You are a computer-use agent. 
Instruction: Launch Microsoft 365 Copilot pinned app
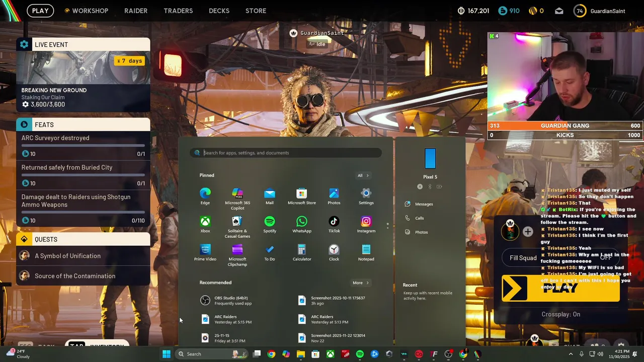(237, 199)
